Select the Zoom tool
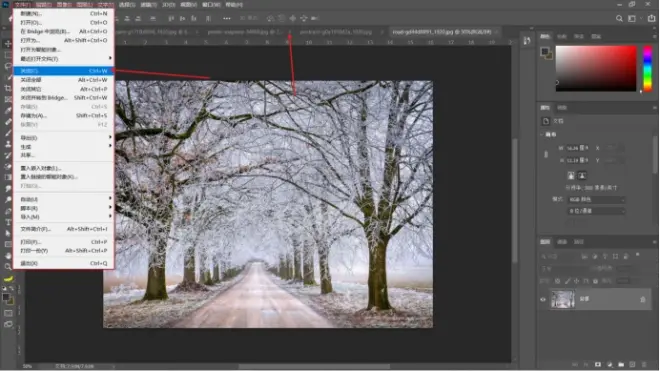 point(8,266)
